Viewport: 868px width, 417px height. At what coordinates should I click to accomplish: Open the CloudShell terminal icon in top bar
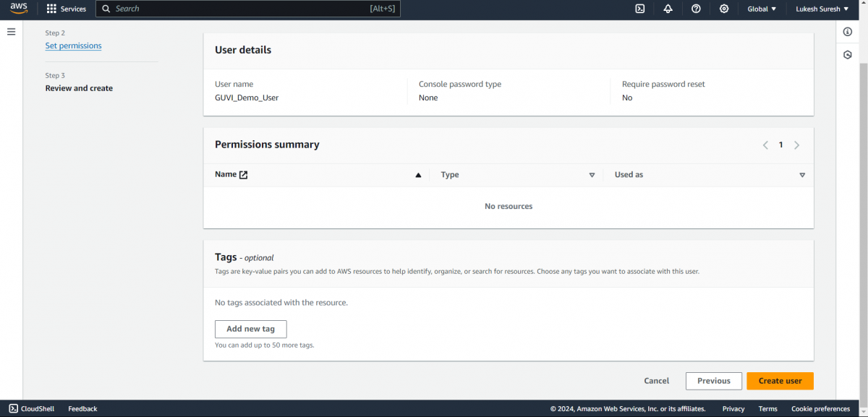pos(639,9)
